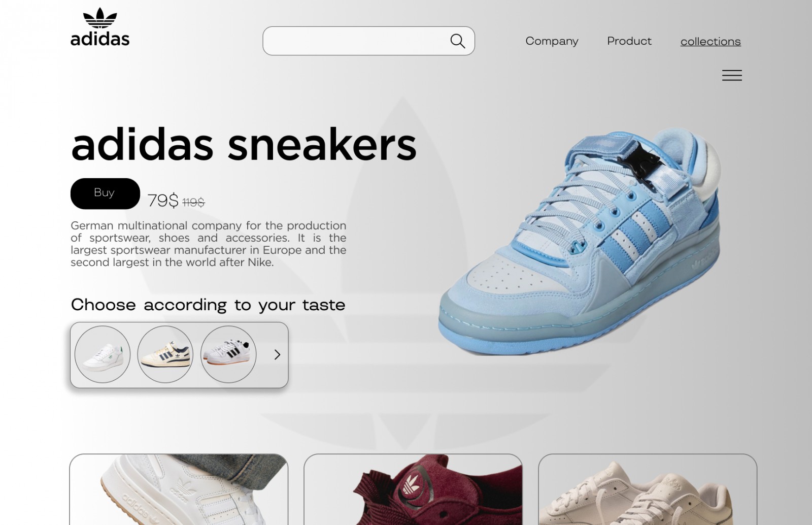This screenshot has width=812, height=525.
Task: Open the Product menu item
Action: [x=629, y=41]
